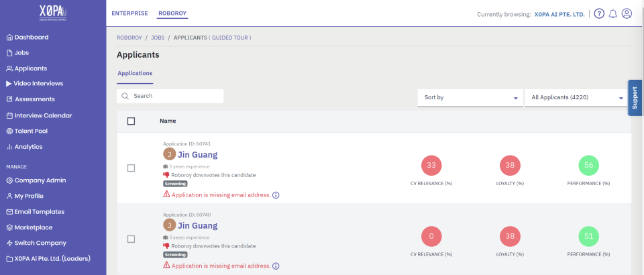
Task: Select ROBOROY top tab
Action: [172, 13]
